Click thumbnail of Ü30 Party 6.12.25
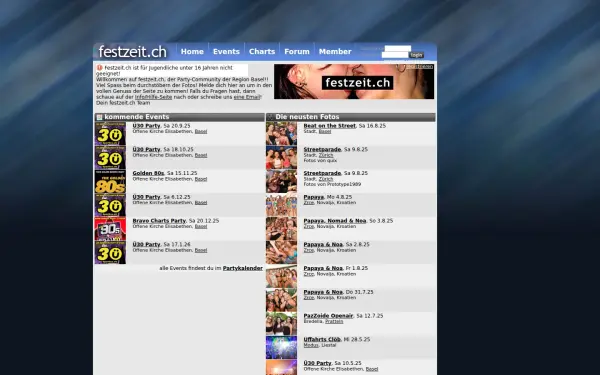 click(110, 205)
